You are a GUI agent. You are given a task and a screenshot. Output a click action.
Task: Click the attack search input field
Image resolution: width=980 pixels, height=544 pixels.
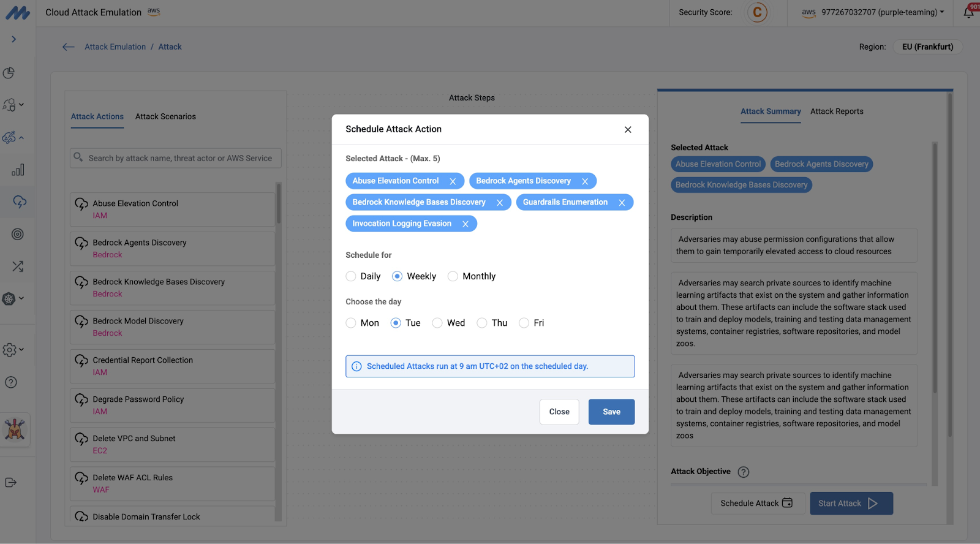[176, 158]
